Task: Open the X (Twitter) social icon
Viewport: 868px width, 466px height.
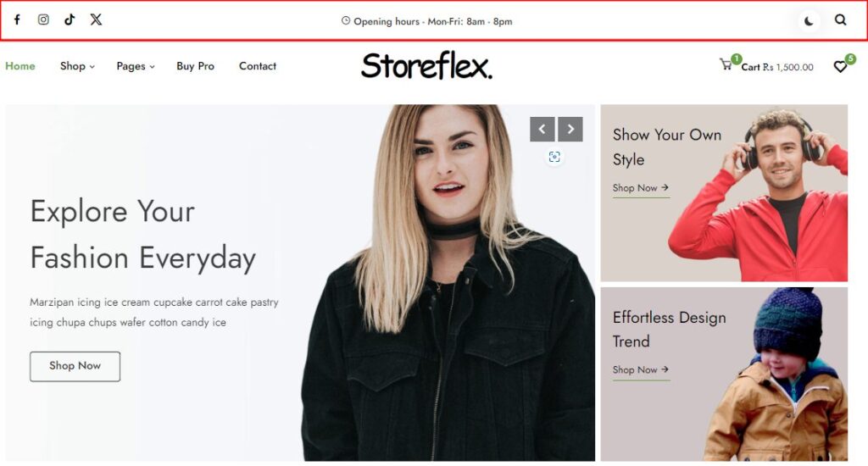Action: (x=97, y=20)
